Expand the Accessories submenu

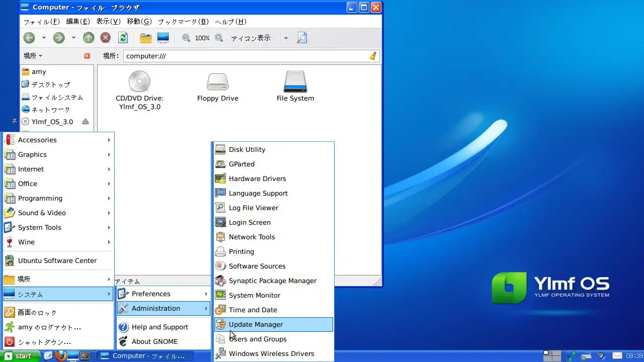[x=58, y=140]
